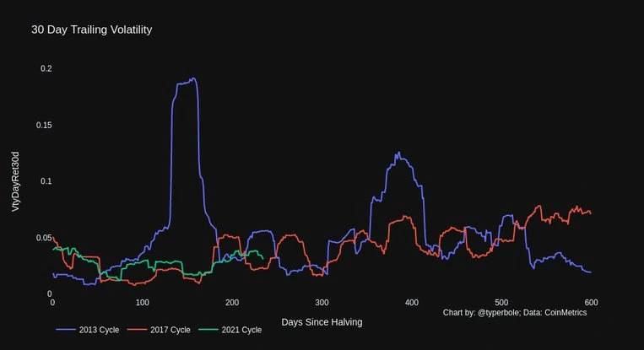The height and width of the screenshot is (350, 644).
Task: Click the x-axis tick labeled 500
Action: coord(501,303)
